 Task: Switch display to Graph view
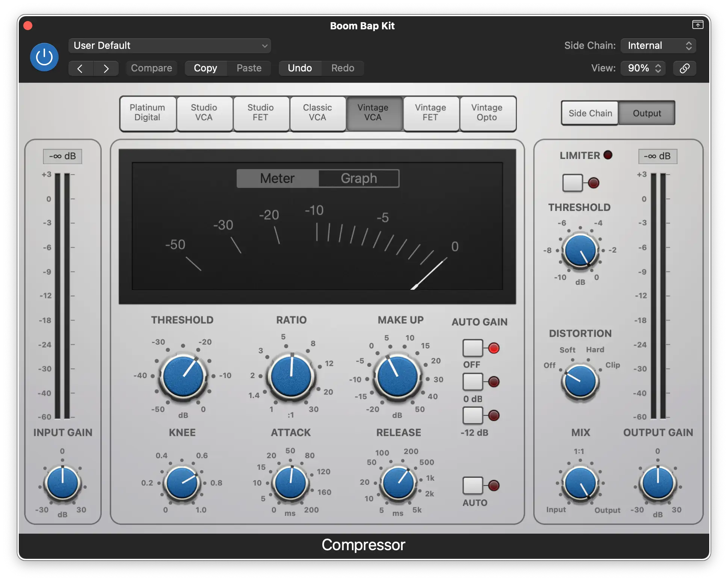coord(358,178)
